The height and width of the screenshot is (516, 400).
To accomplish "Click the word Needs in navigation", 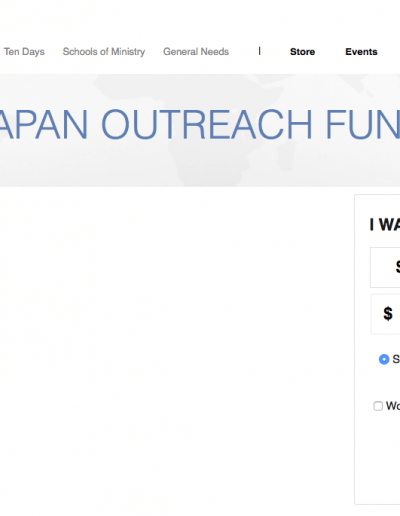I will [215, 52].
